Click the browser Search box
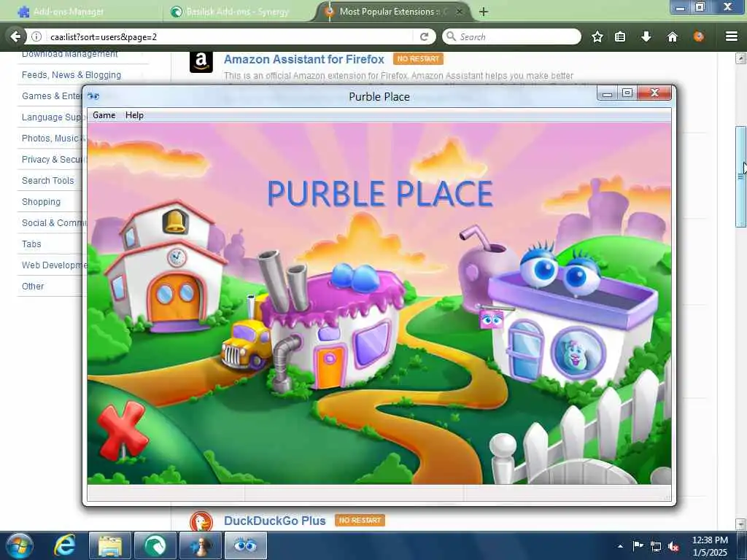747x560 pixels. tap(511, 36)
